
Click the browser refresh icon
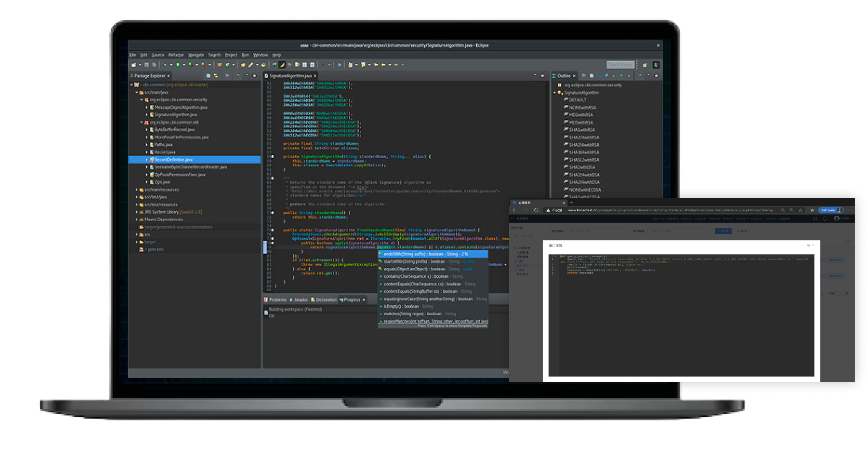point(536,210)
